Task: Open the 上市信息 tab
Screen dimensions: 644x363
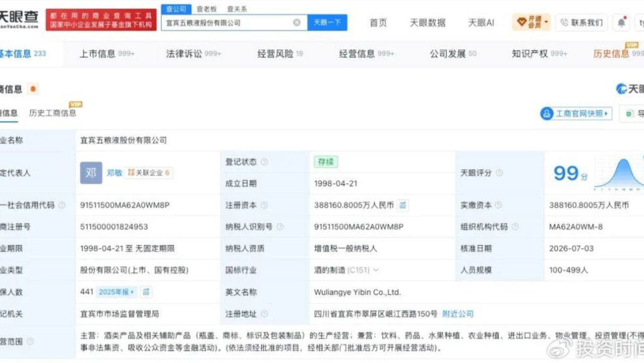Action: tap(107, 53)
